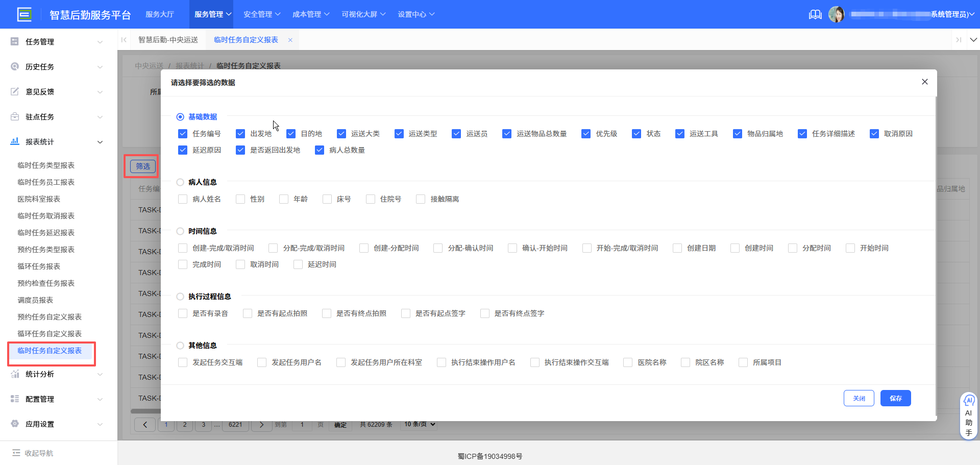Switch to the 智慧后勤-中央运送 tab
Screen dimensions: 980x465
pos(168,39)
